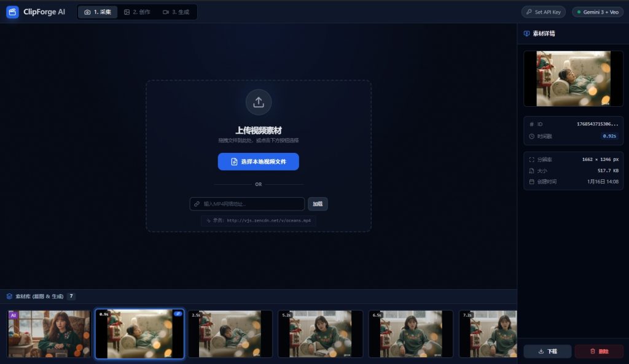Click the Set API Key button
Viewport: 629px width, 364px height.
(x=543, y=12)
